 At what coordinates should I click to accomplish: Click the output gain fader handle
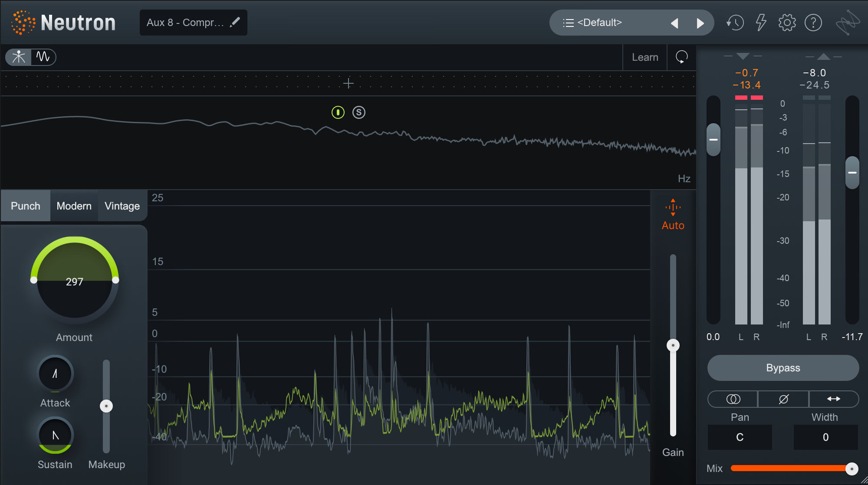(x=852, y=173)
